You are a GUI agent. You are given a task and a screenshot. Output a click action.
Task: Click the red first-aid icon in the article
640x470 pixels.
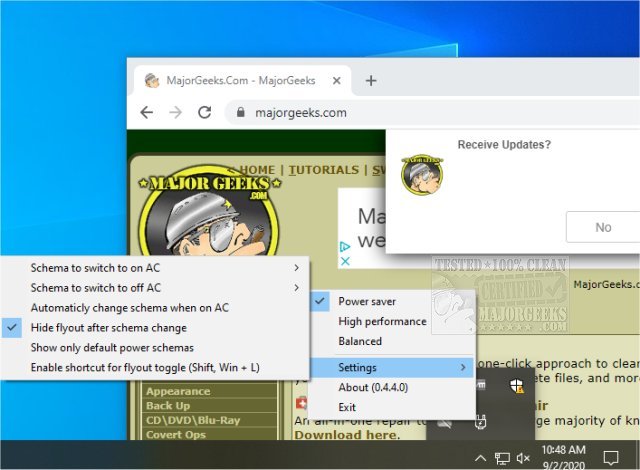301,404
